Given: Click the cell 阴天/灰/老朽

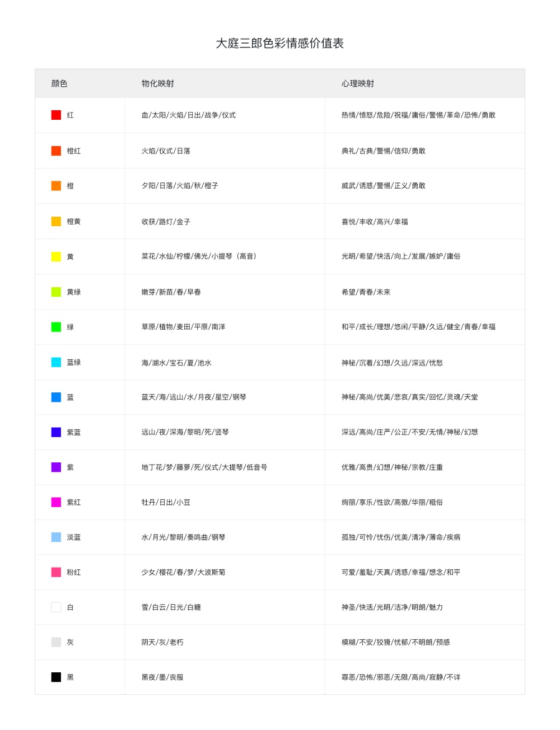Looking at the screenshot, I should click(225, 642).
